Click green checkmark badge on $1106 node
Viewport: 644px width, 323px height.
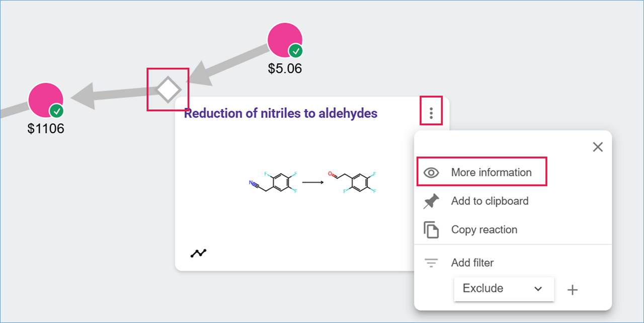click(56, 111)
